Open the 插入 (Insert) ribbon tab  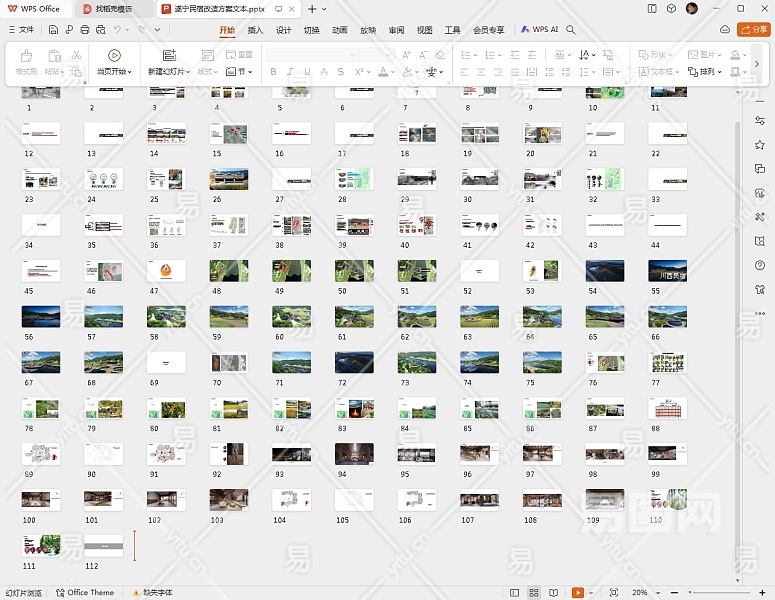tap(255, 30)
